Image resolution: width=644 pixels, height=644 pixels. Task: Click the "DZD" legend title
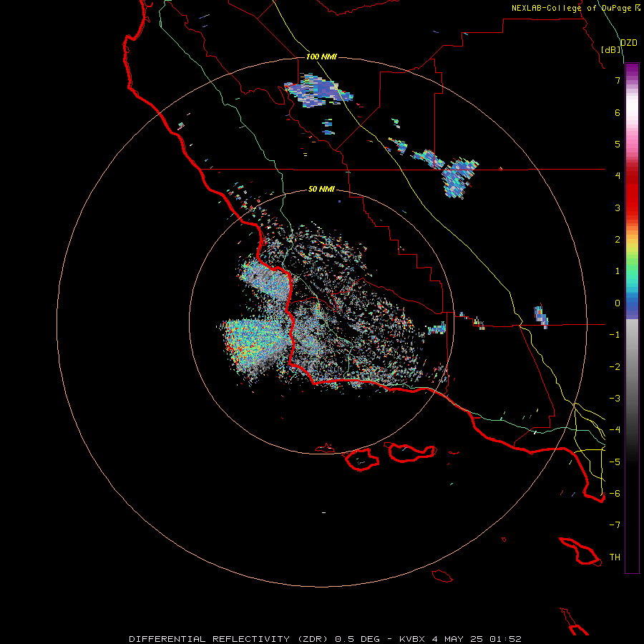628,43
